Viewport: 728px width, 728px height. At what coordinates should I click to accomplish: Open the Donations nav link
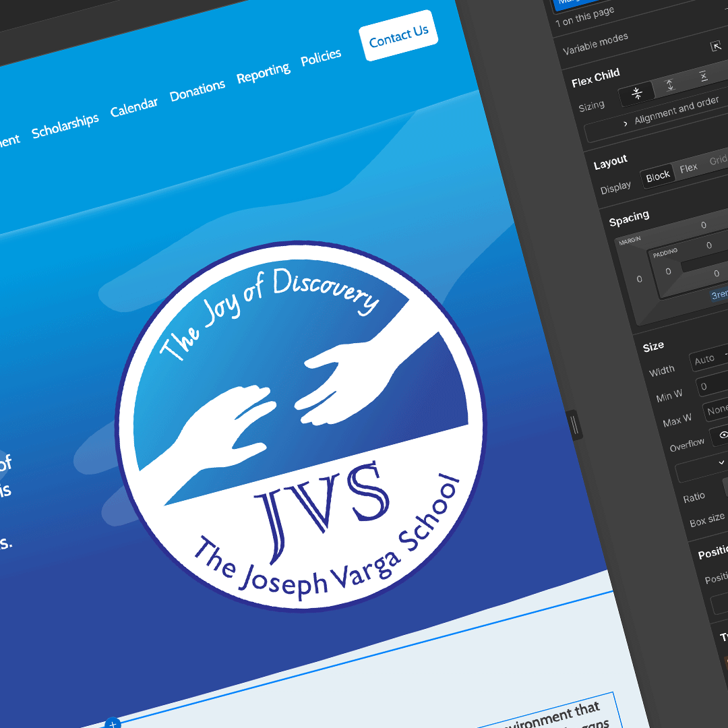pos(198,90)
